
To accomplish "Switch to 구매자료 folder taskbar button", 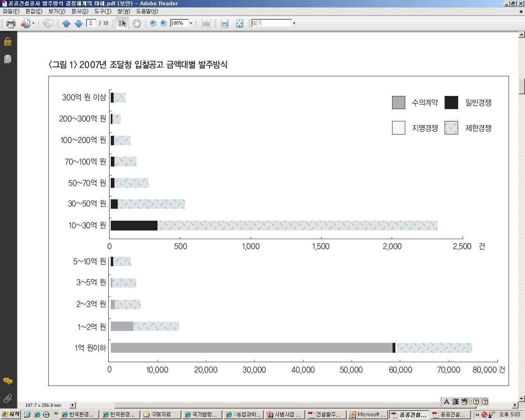I will pos(161,415).
